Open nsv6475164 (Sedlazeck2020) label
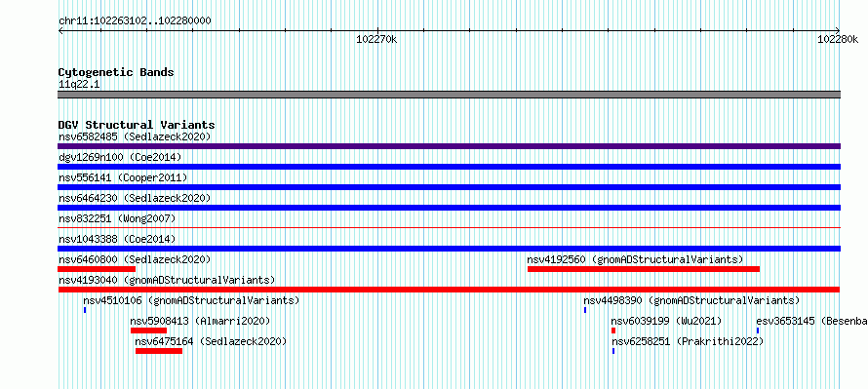 coord(211,341)
